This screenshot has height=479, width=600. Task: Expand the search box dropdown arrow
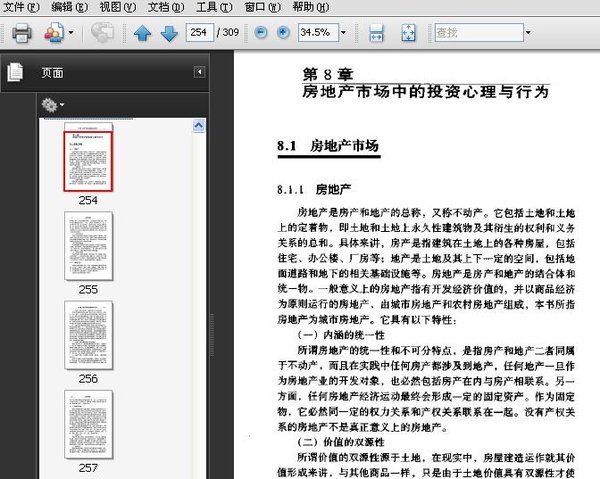pyautogui.click(x=528, y=33)
